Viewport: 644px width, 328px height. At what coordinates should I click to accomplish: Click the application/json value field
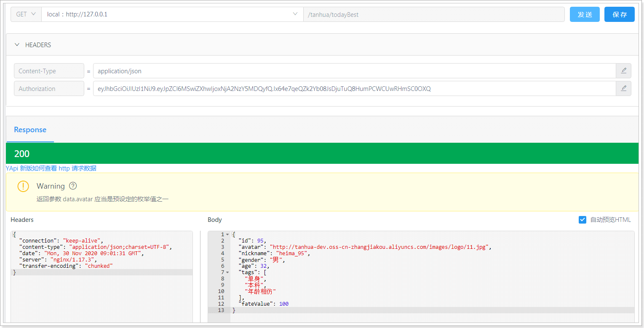(x=354, y=71)
